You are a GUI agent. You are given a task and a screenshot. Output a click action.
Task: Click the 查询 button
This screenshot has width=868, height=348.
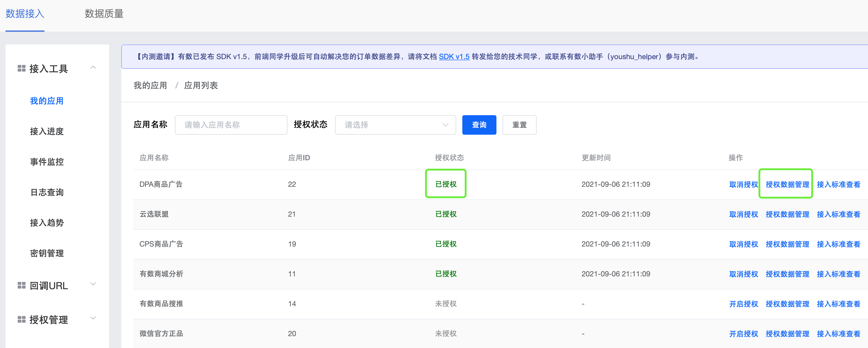click(479, 125)
